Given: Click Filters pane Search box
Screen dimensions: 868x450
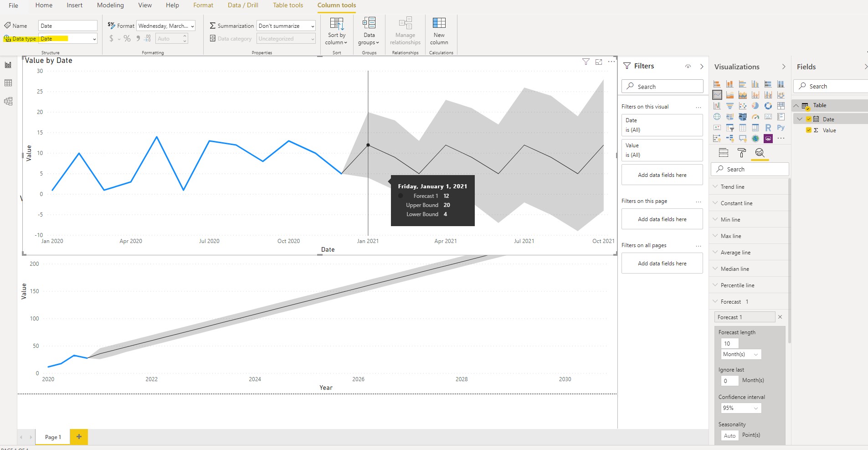Looking at the screenshot, I should [663, 87].
